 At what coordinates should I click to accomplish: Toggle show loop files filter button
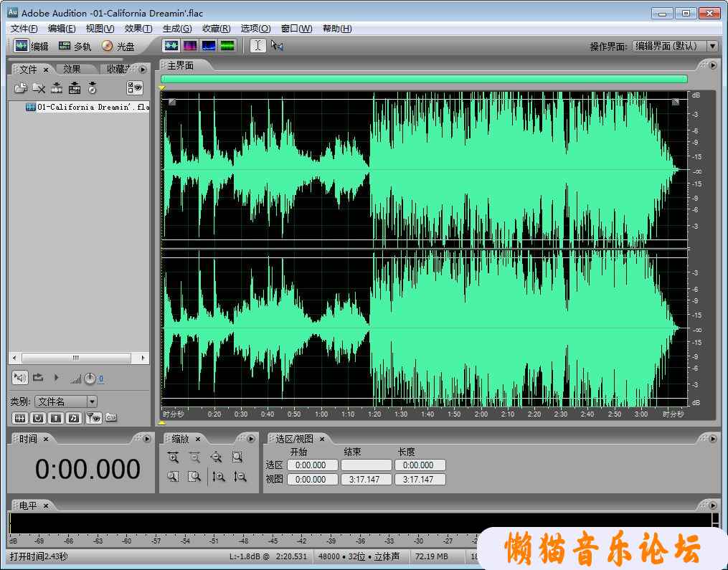click(38, 418)
